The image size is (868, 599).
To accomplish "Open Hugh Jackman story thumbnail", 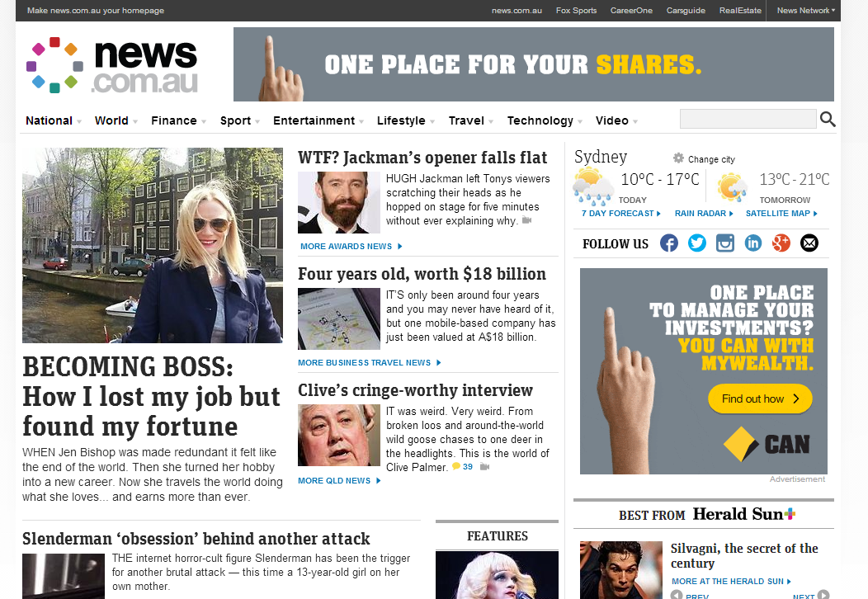I will point(339,202).
